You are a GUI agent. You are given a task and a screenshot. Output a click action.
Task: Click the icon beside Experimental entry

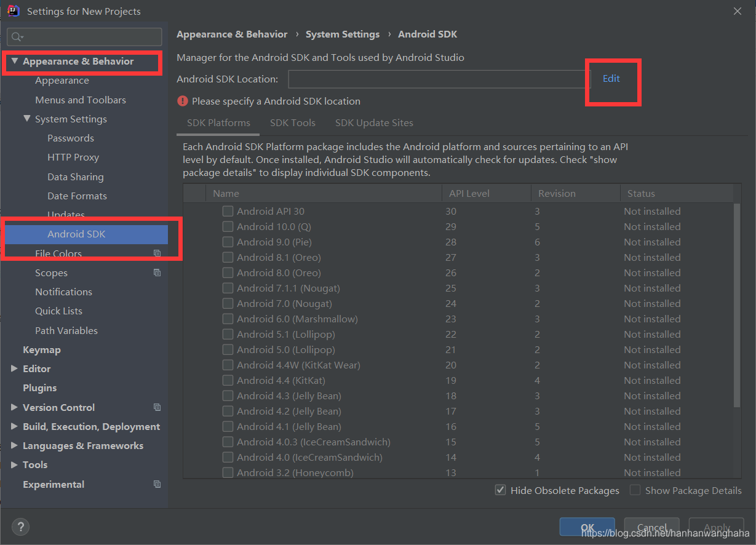(157, 484)
